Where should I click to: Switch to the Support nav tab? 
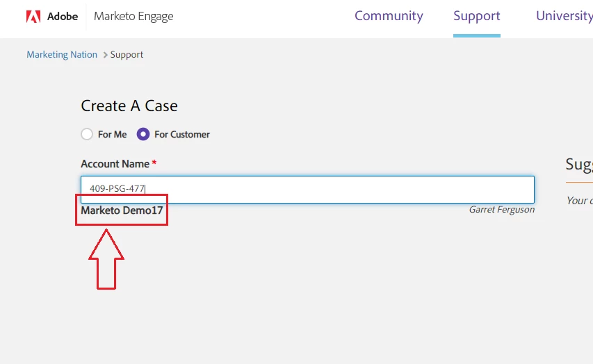click(476, 15)
